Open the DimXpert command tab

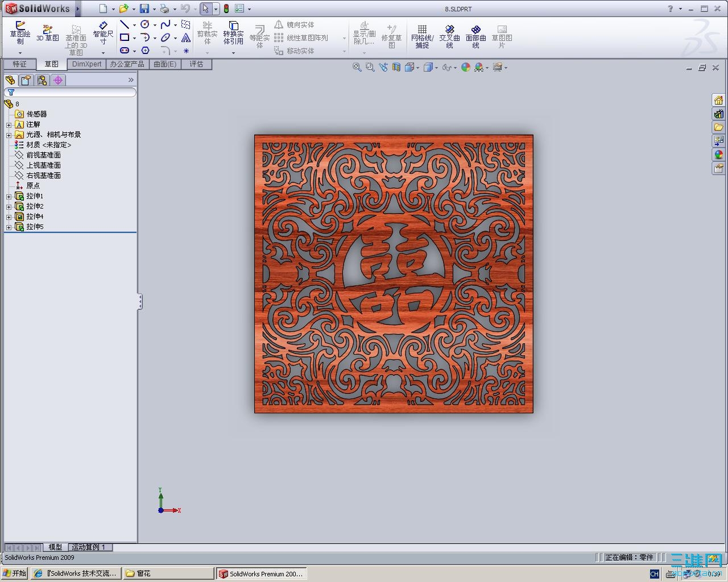tap(87, 64)
